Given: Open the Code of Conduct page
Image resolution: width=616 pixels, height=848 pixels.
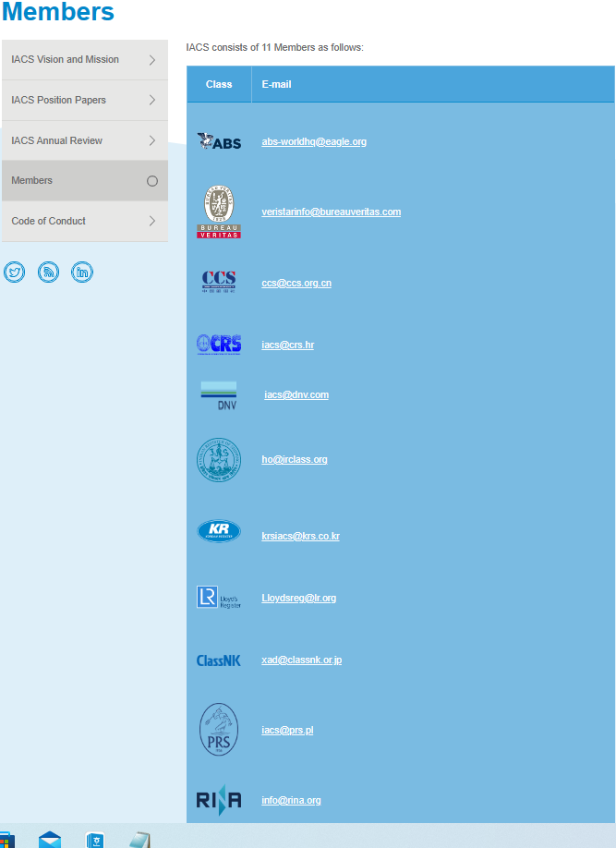Looking at the screenshot, I should (x=85, y=221).
